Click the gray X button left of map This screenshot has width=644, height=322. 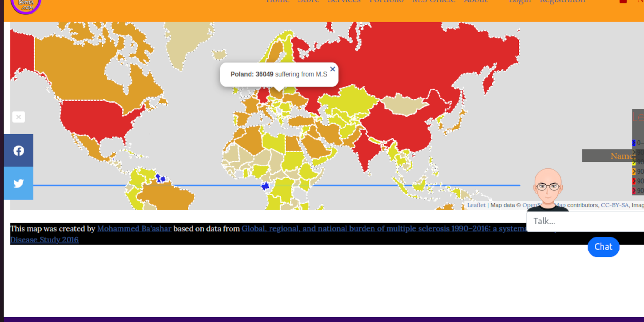pos(19,117)
